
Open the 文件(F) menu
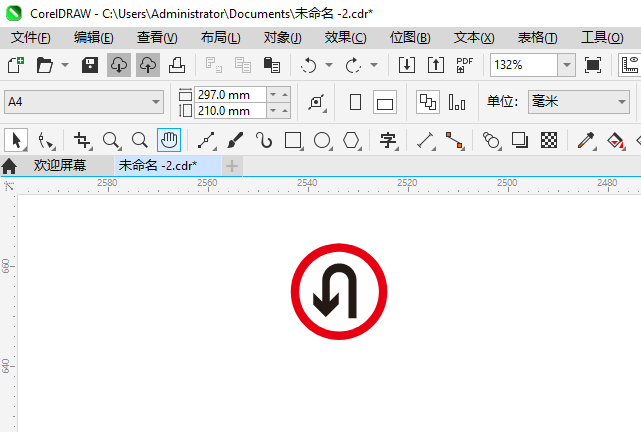31,38
